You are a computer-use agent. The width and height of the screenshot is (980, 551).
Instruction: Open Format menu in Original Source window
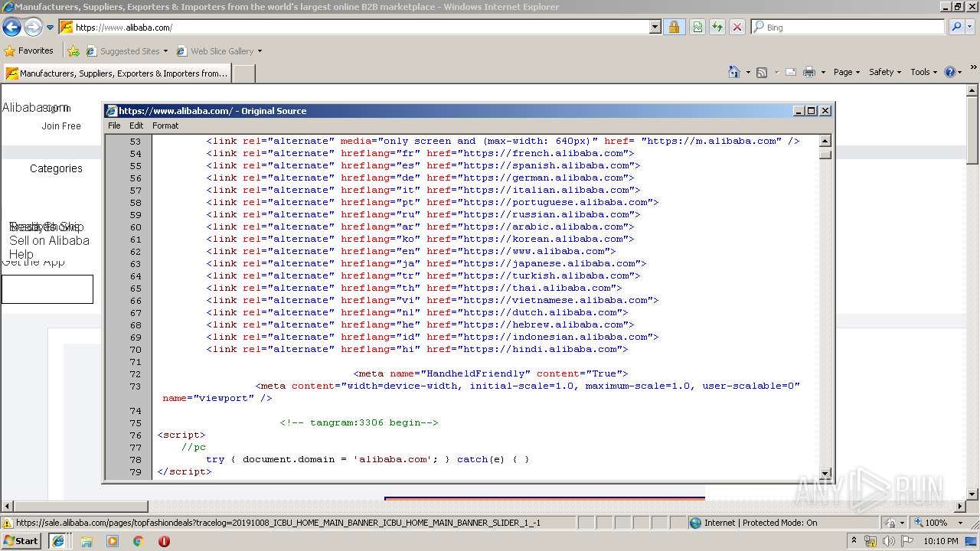(165, 126)
